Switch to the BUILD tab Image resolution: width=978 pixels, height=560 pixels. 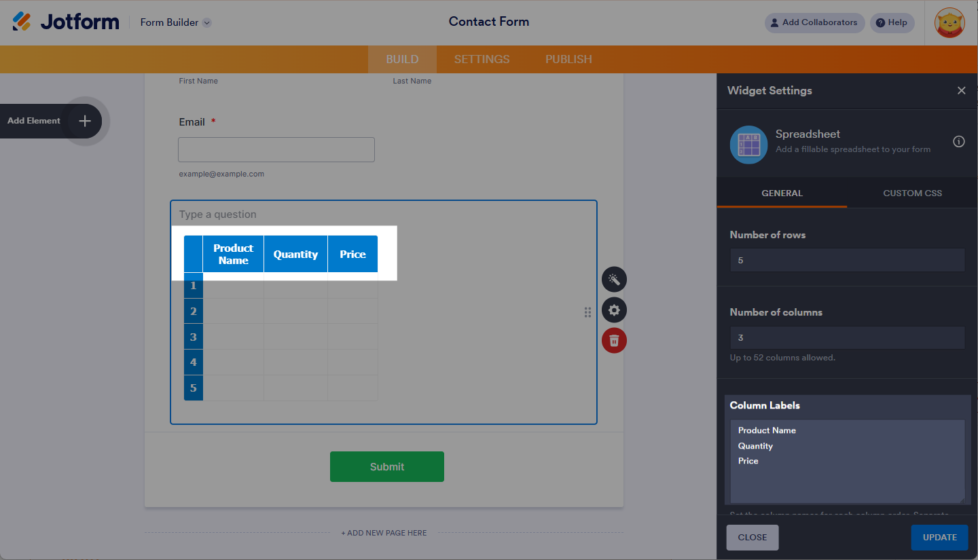pyautogui.click(x=402, y=59)
